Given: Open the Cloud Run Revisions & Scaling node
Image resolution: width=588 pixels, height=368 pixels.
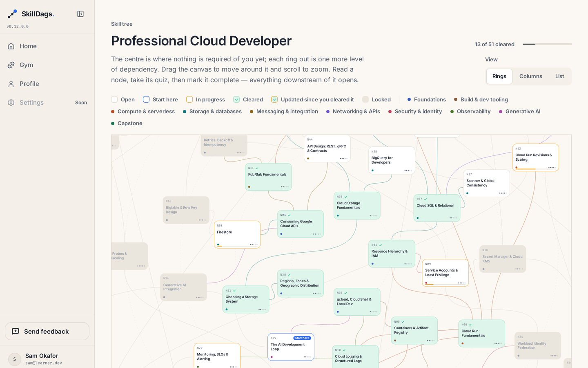Looking at the screenshot, I should pyautogui.click(x=536, y=157).
